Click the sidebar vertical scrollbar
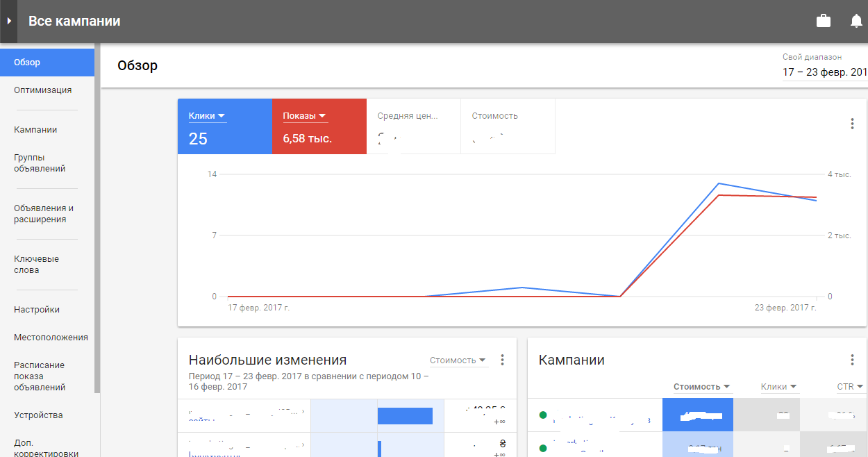This screenshot has width=868, height=457. point(97,208)
